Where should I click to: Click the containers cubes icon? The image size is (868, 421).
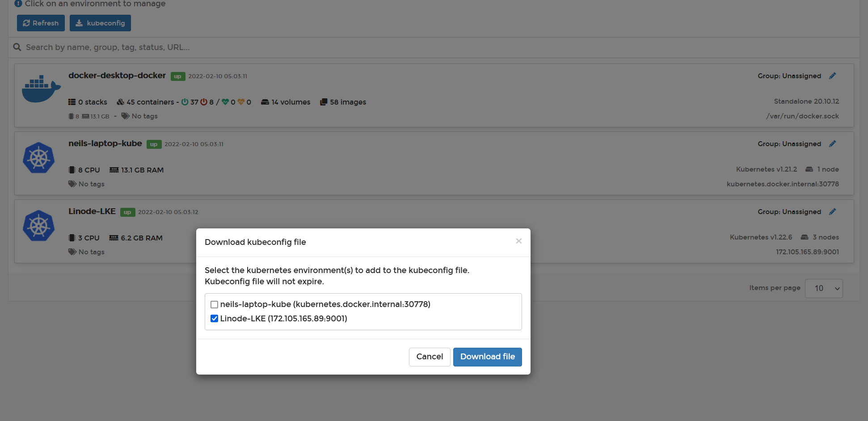120,102
